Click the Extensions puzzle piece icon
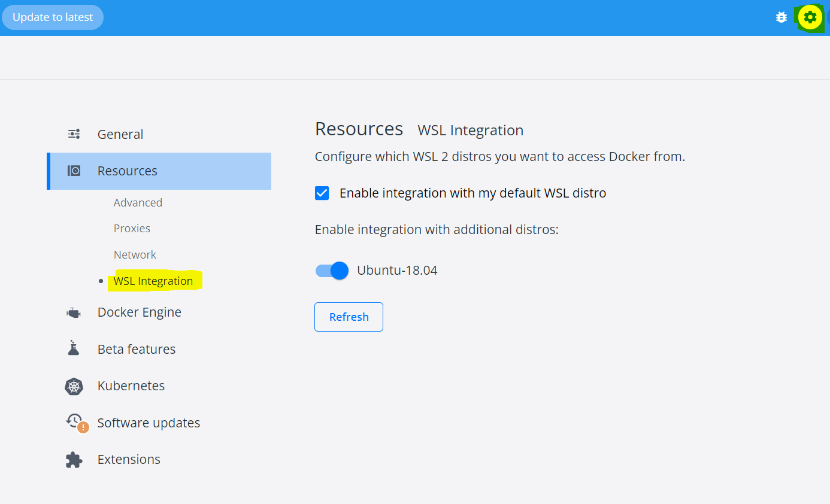 74,460
